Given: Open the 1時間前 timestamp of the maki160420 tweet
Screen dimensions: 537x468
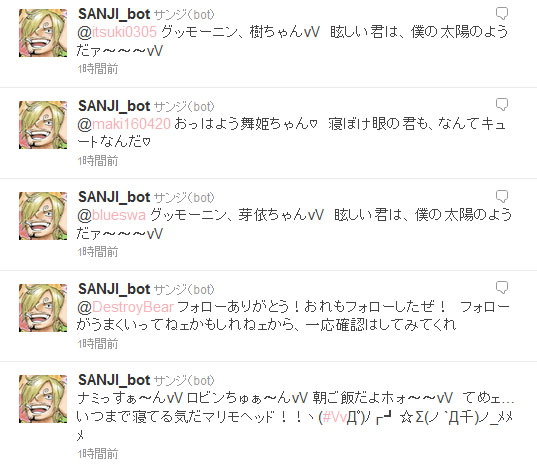Looking at the screenshot, I should [98, 161].
